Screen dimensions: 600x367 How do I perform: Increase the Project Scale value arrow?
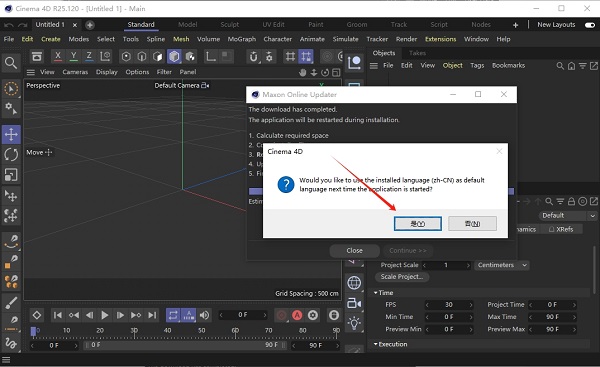tap(468, 265)
